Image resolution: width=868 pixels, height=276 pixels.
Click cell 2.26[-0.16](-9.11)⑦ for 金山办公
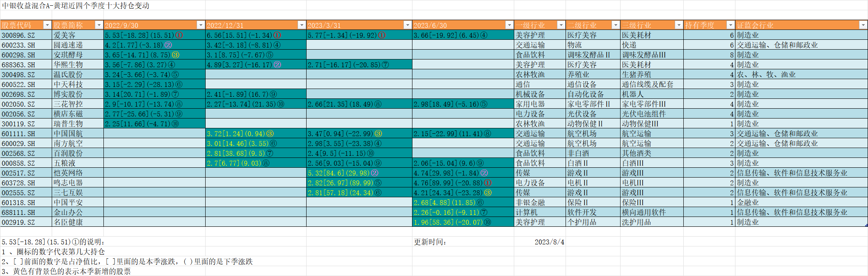463,212
